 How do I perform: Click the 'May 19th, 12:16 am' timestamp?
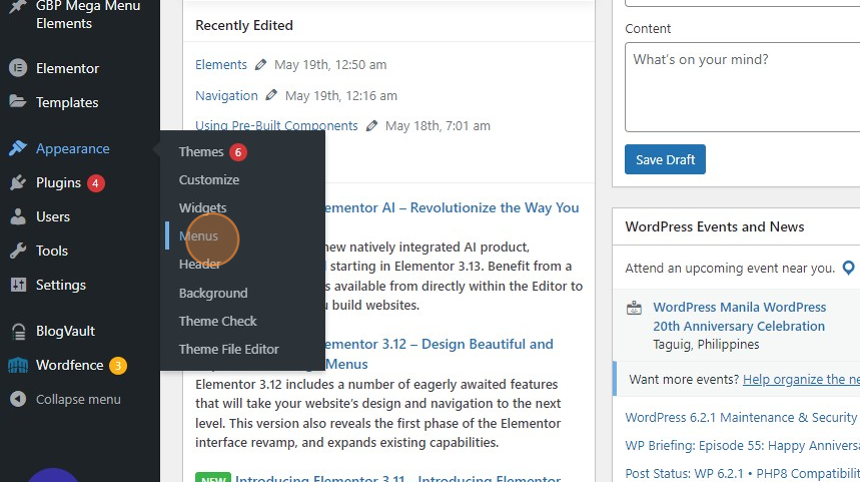point(341,95)
